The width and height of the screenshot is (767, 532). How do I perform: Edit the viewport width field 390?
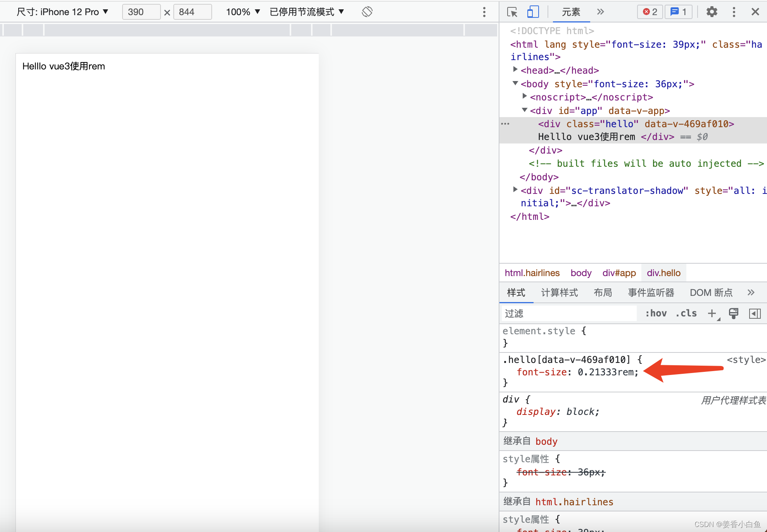tap(141, 12)
